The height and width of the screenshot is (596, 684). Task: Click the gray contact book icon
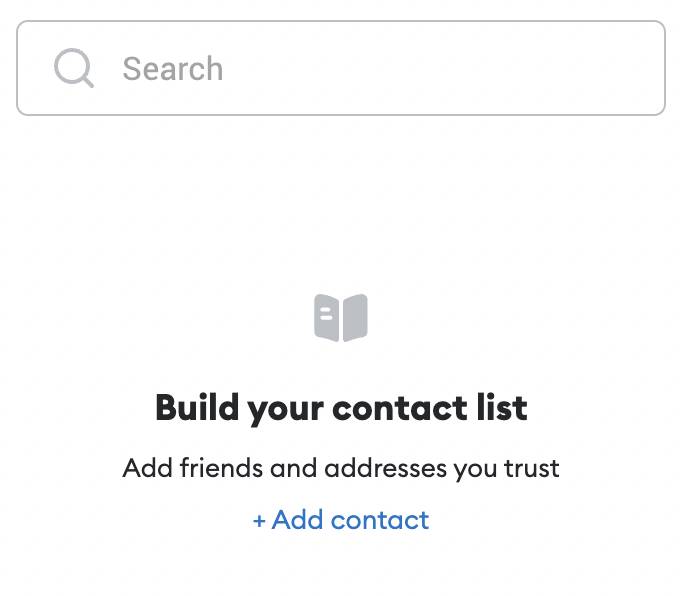[x=341, y=318]
